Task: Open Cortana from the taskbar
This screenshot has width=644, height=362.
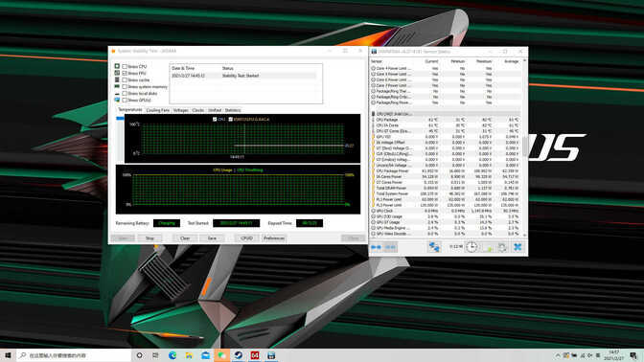Action: coord(140,355)
